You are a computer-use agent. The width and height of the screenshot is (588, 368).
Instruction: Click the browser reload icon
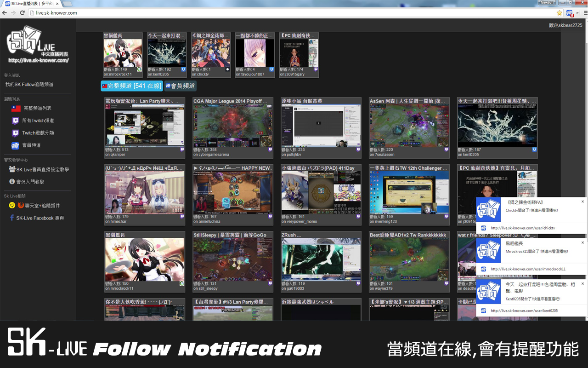[23, 13]
